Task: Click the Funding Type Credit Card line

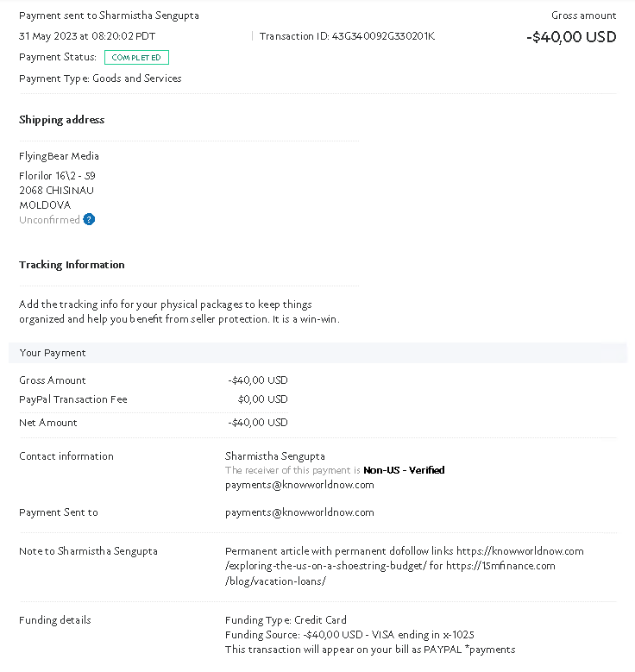Action: click(x=286, y=620)
